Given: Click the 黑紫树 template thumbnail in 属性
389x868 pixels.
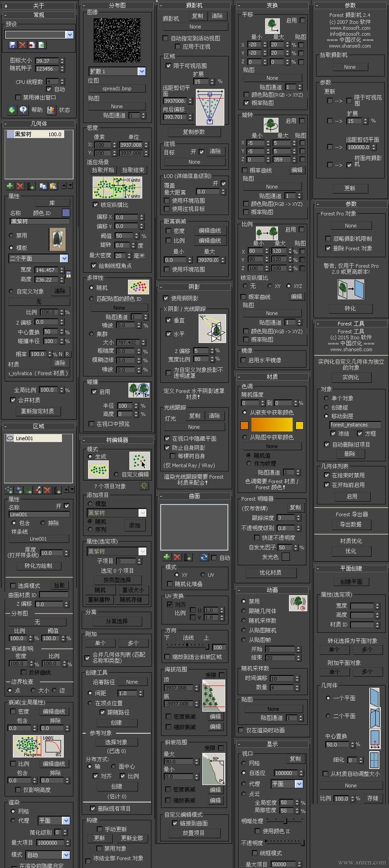Looking at the screenshot, I should pyautogui.click(x=57, y=239).
